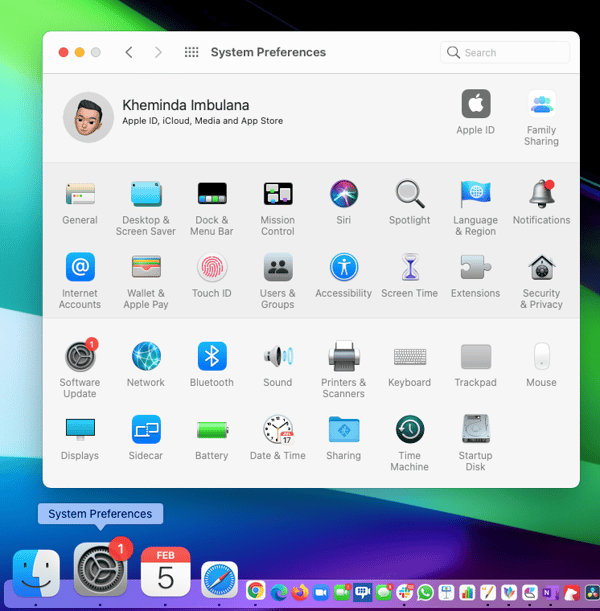The height and width of the screenshot is (611, 600).
Task: Launch Google Chrome from the Dock
Action: point(256,591)
